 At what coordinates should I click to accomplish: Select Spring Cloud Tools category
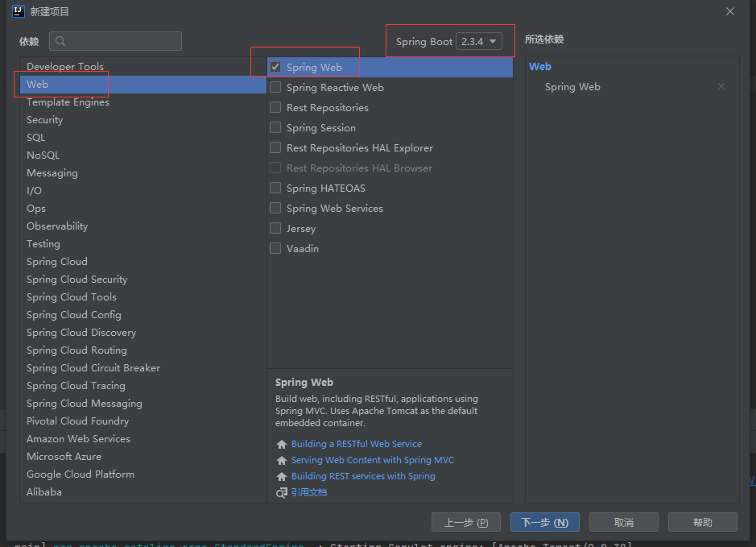tap(143, 297)
